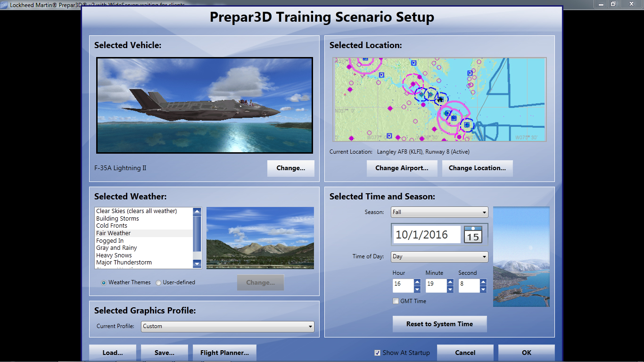Open the Change Airport dialog
The width and height of the screenshot is (644, 362).
pyautogui.click(x=402, y=168)
